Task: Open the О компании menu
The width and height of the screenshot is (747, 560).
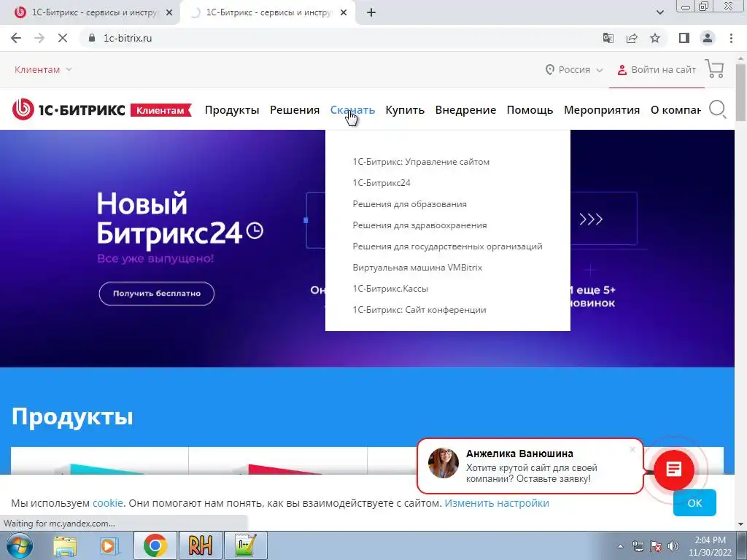Action: 676,110
